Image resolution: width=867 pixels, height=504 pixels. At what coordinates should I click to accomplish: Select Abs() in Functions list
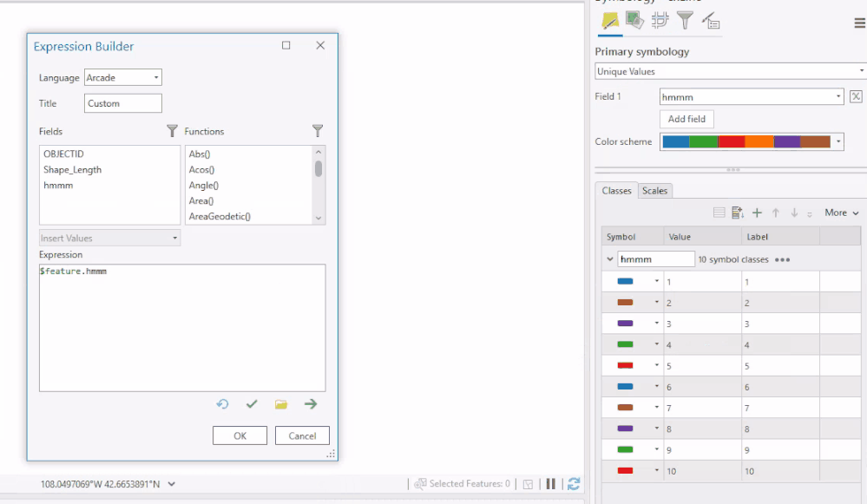coord(200,154)
